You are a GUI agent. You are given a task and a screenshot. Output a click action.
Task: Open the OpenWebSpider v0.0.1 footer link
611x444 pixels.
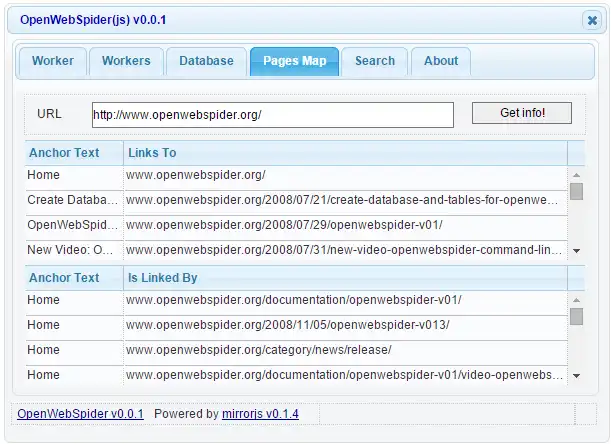80,414
